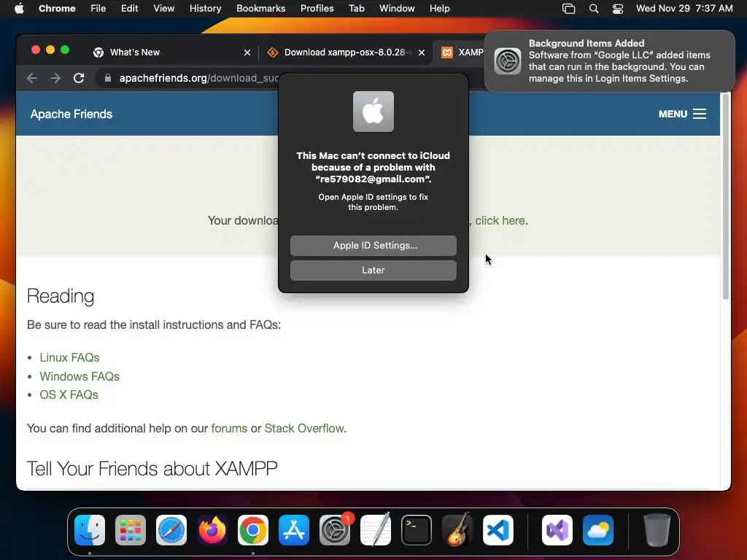
Task: Click the Apple menu logo
Action: [19, 8]
